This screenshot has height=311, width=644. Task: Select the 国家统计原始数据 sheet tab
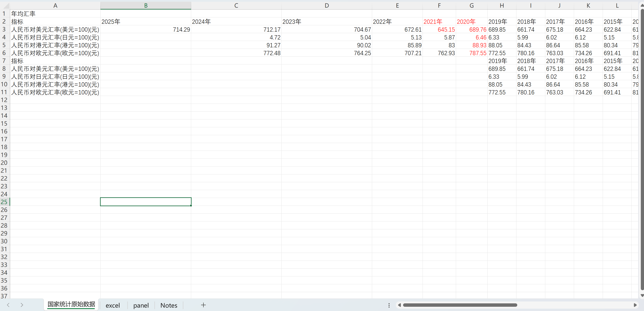[71, 304]
